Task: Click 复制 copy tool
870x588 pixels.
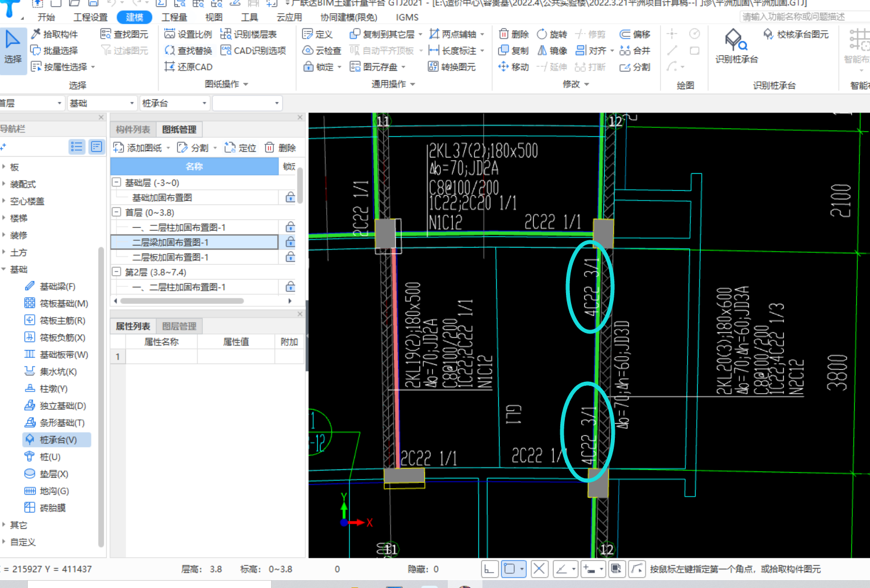Action: pos(514,51)
